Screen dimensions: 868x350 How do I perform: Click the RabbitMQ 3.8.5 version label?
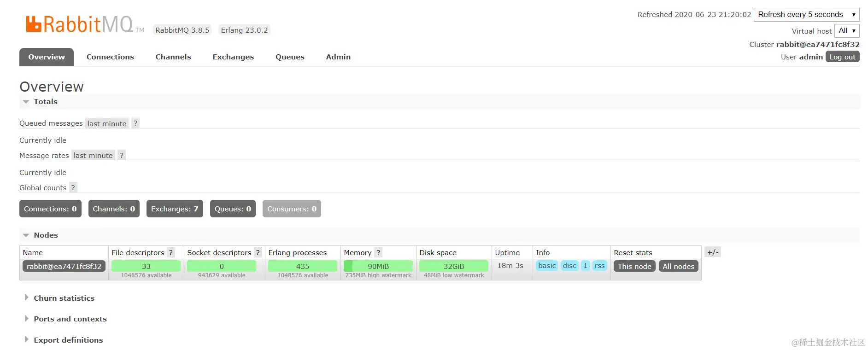pyautogui.click(x=182, y=30)
